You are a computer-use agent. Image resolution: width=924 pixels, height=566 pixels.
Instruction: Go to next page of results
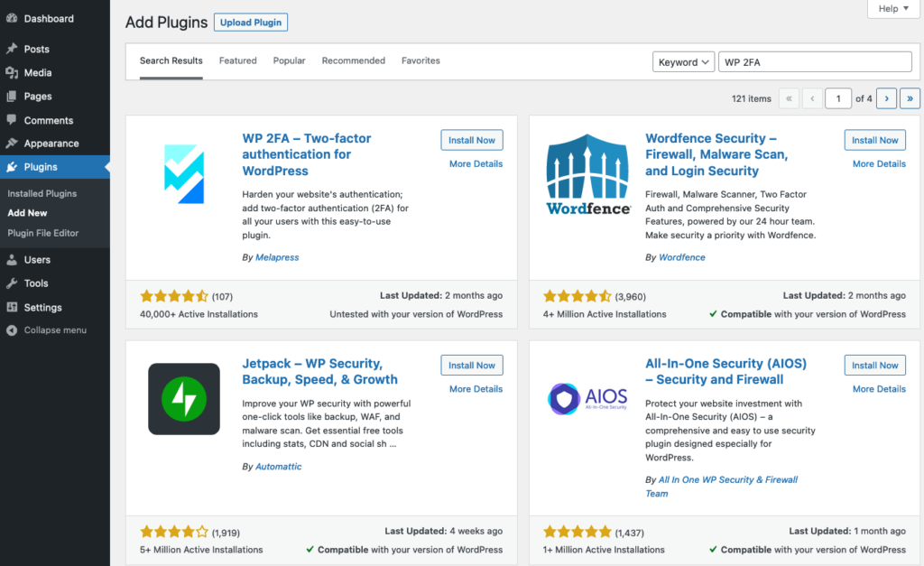[886, 98]
